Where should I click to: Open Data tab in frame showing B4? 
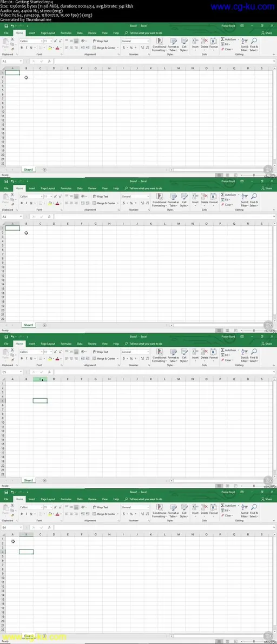coord(80,499)
